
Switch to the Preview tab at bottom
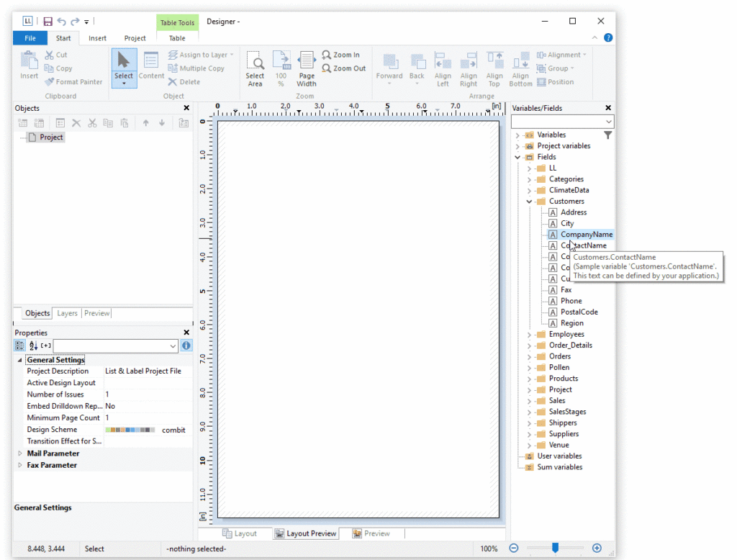(x=371, y=533)
